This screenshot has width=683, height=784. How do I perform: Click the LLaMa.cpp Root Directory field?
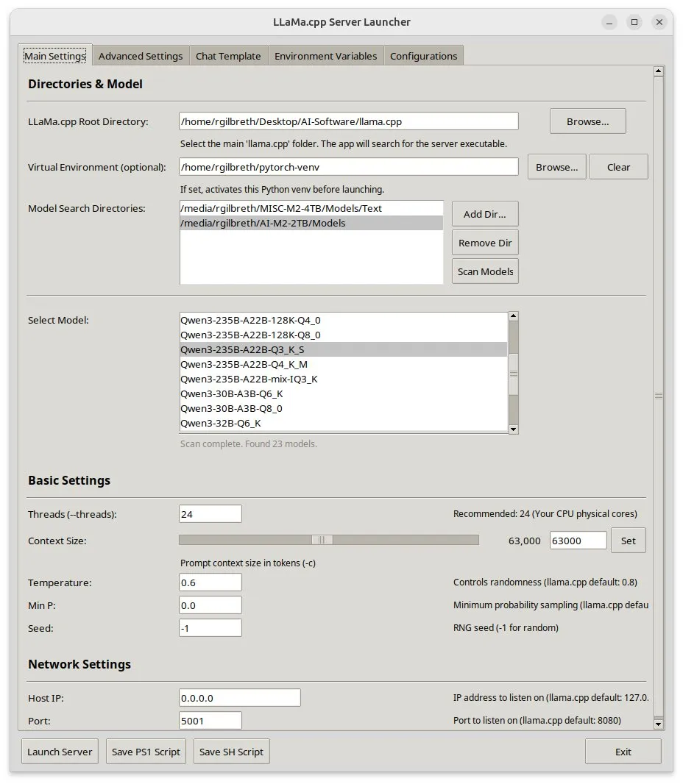coord(349,121)
